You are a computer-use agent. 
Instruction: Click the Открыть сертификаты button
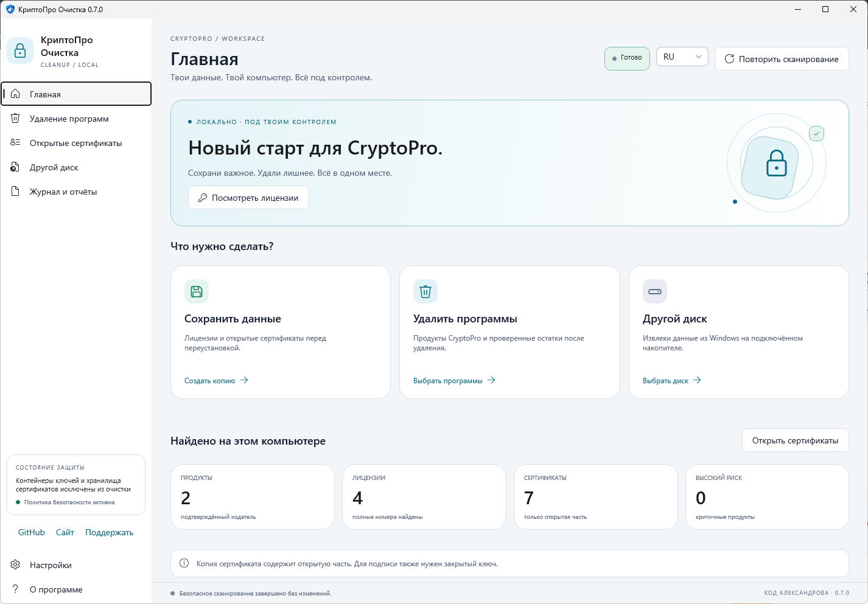click(795, 440)
